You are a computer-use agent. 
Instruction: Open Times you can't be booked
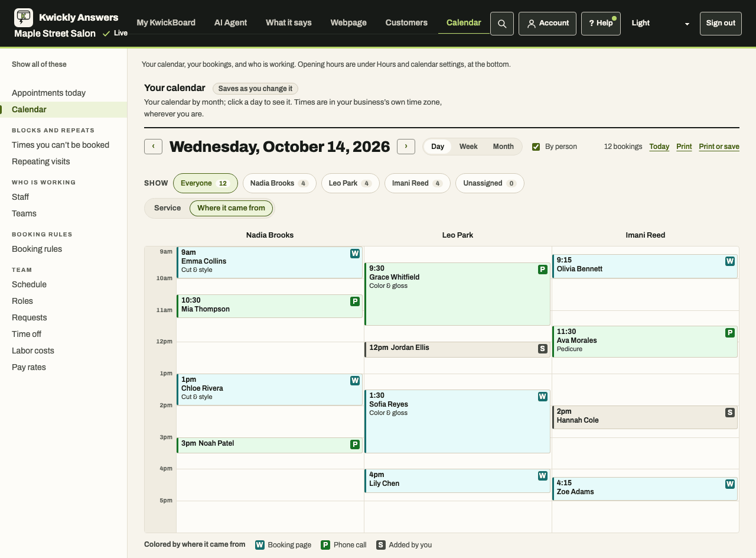point(63,145)
